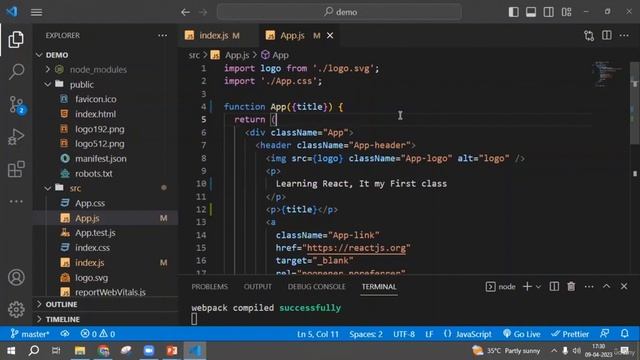Split the terminal
Viewport: 640px width, 360px height.
pos(554,287)
